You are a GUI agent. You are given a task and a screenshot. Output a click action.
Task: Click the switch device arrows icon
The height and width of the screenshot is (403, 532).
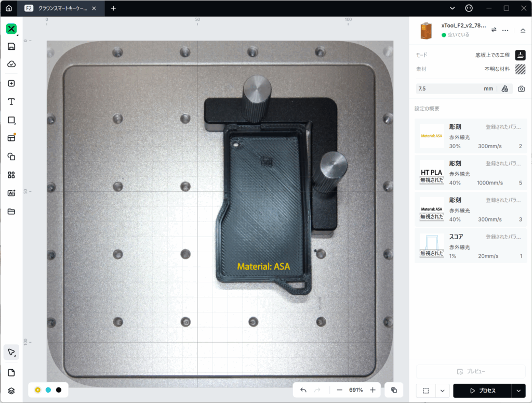click(x=494, y=30)
